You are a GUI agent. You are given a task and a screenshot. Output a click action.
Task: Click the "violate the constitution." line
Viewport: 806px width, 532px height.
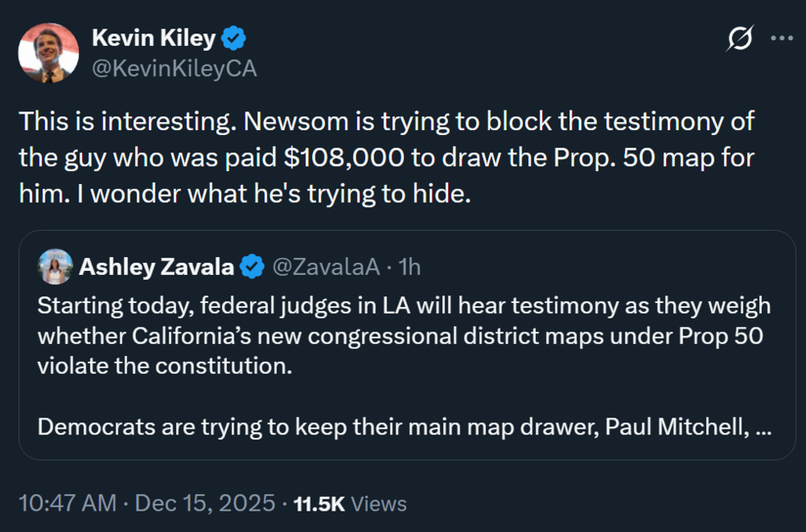(x=164, y=366)
